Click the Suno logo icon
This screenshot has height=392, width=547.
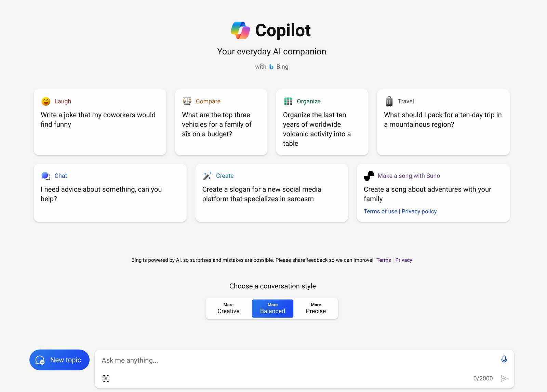click(369, 176)
